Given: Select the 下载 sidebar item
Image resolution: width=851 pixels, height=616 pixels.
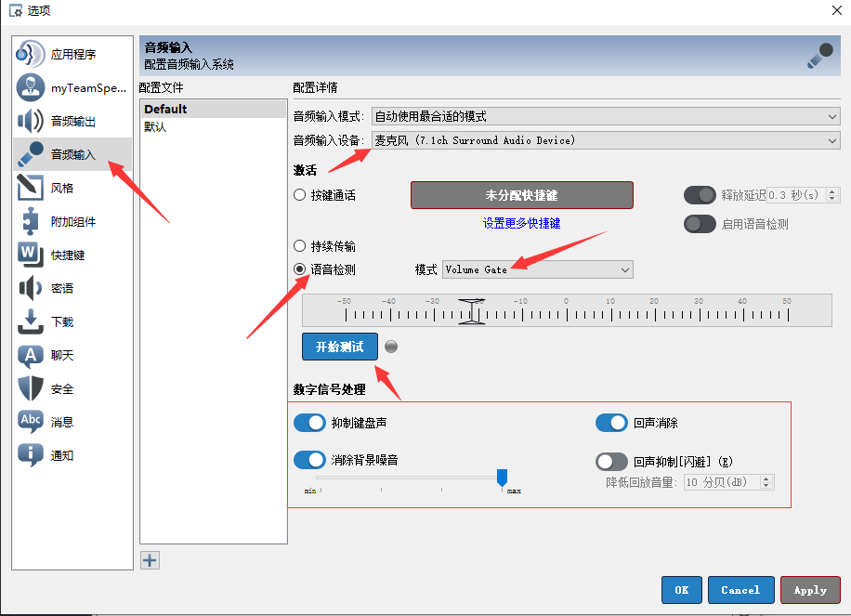Looking at the screenshot, I should [61, 321].
